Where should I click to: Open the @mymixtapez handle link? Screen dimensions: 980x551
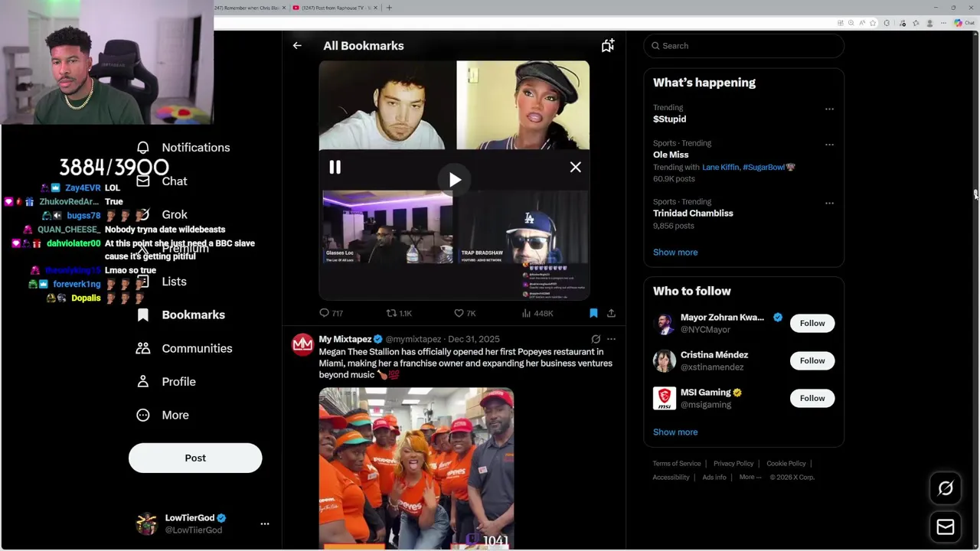pyautogui.click(x=413, y=339)
